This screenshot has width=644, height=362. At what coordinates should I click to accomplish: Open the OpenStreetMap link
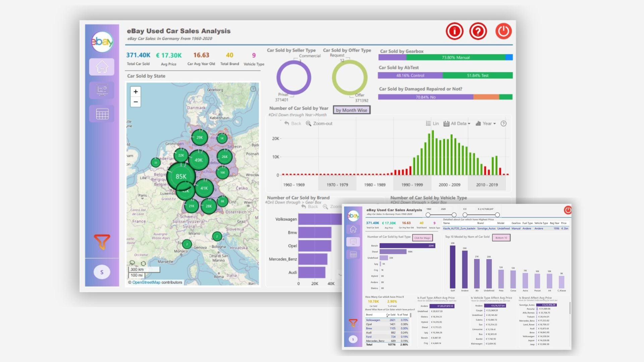click(x=146, y=283)
